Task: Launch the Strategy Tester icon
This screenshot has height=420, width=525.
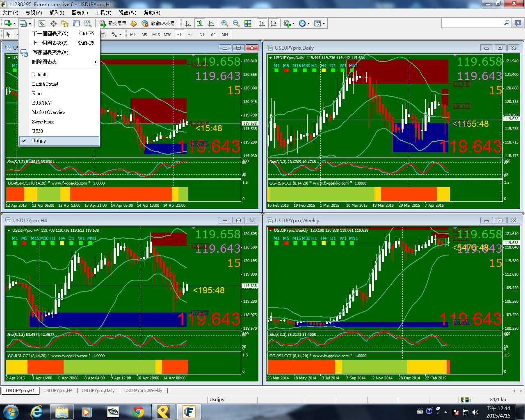Action: pyautogui.click(x=88, y=23)
